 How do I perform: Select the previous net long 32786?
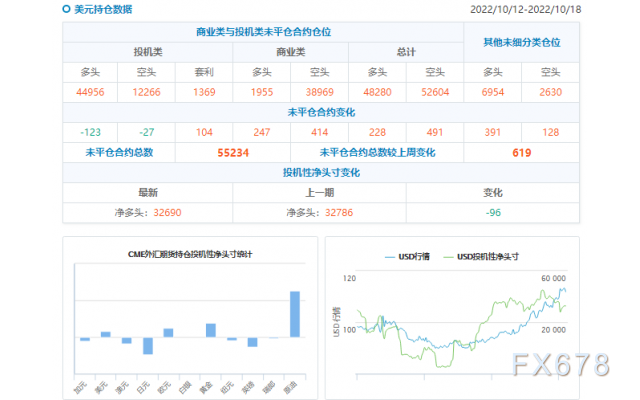coord(339,213)
